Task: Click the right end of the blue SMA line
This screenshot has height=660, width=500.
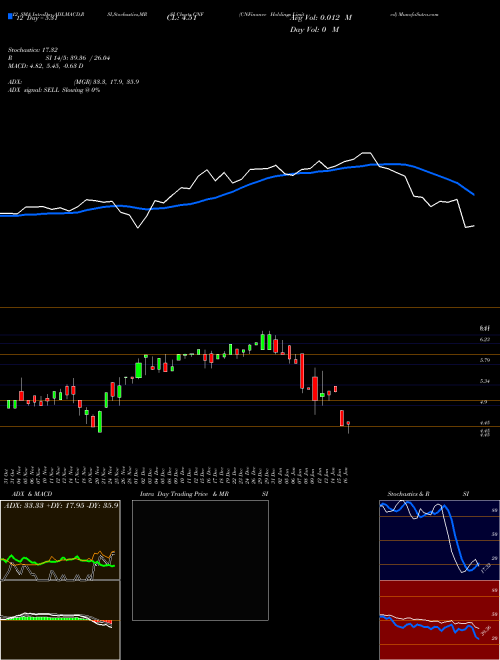Action: tap(474, 194)
